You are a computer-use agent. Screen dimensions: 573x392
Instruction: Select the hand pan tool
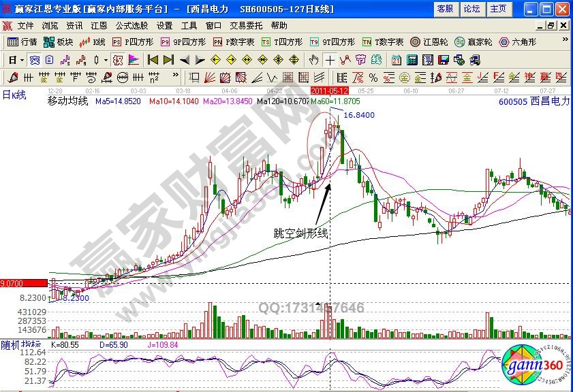pyautogui.click(x=313, y=60)
